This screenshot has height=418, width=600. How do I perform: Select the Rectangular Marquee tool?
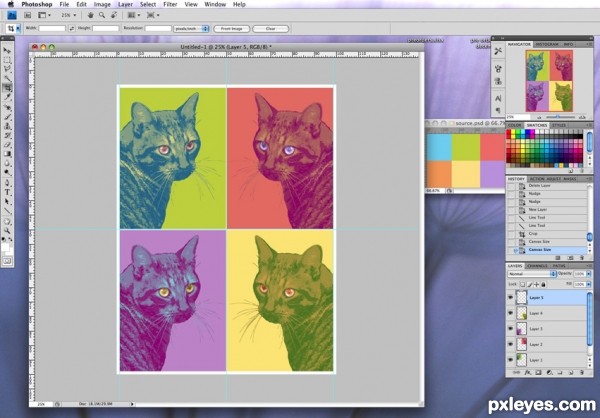click(x=7, y=60)
